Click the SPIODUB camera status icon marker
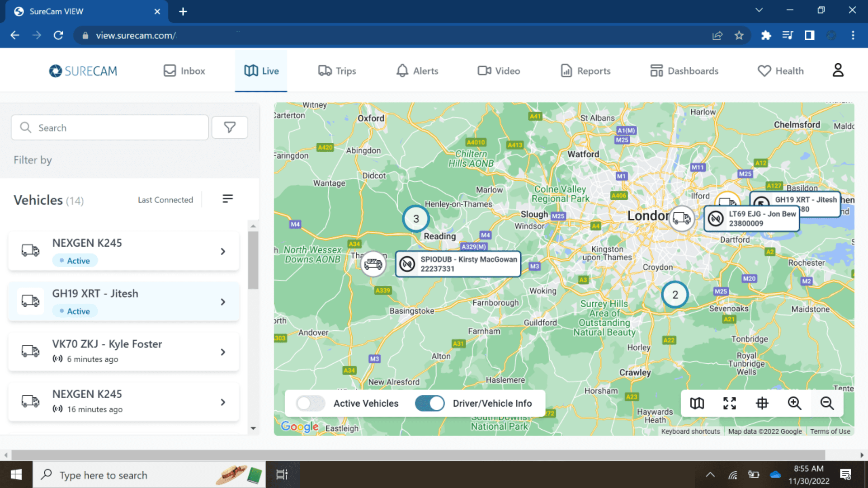This screenshot has width=868, height=488. click(x=407, y=264)
